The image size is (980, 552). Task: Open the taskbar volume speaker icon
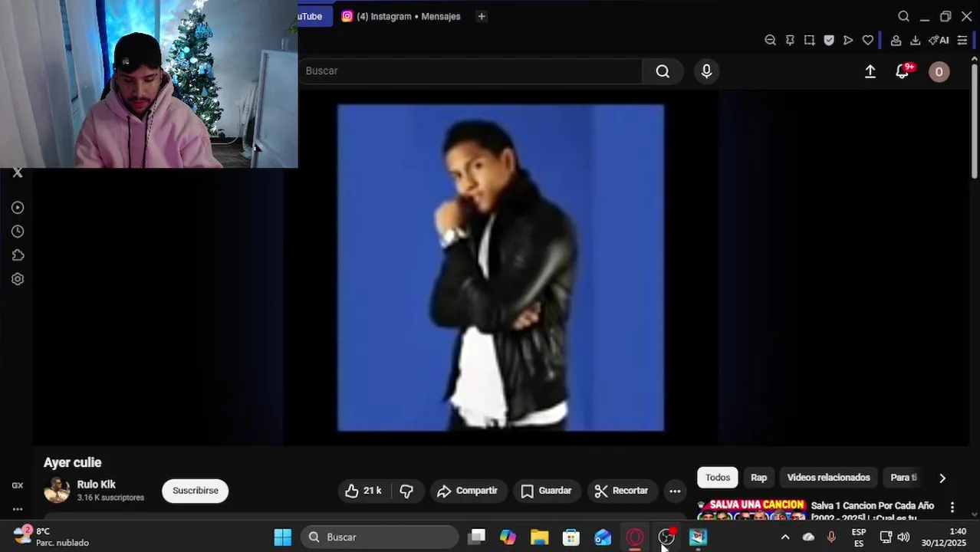click(903, 537)
